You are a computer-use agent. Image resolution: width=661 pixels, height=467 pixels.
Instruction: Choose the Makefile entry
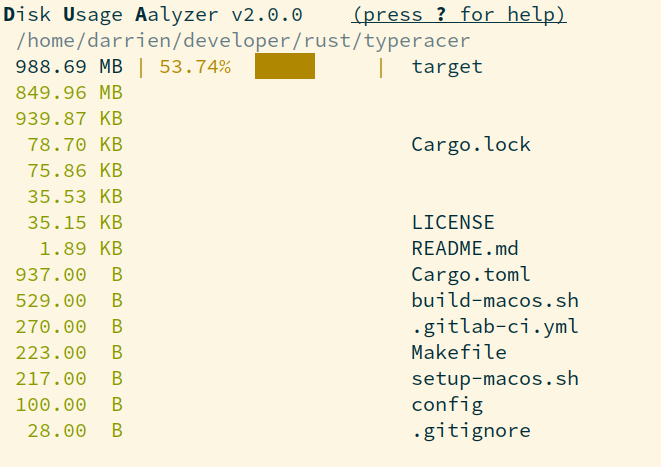point(458,352)
